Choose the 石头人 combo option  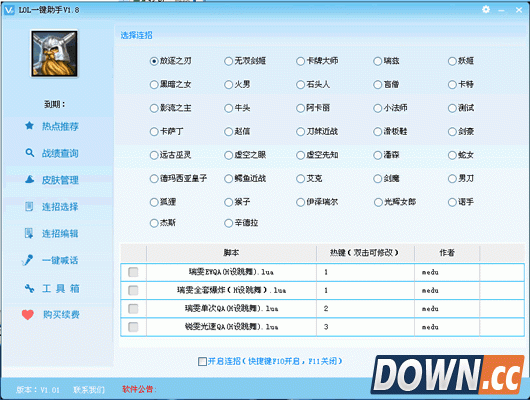pyautogui.click(x=300, y=85)
